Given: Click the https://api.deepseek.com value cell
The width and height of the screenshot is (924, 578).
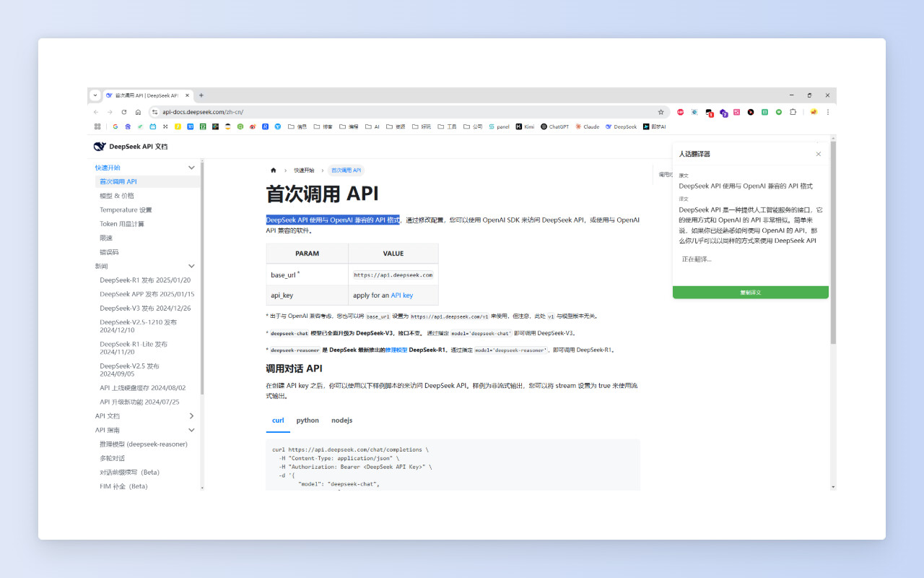Looking at the screenshot, I should tap(393, 275).
